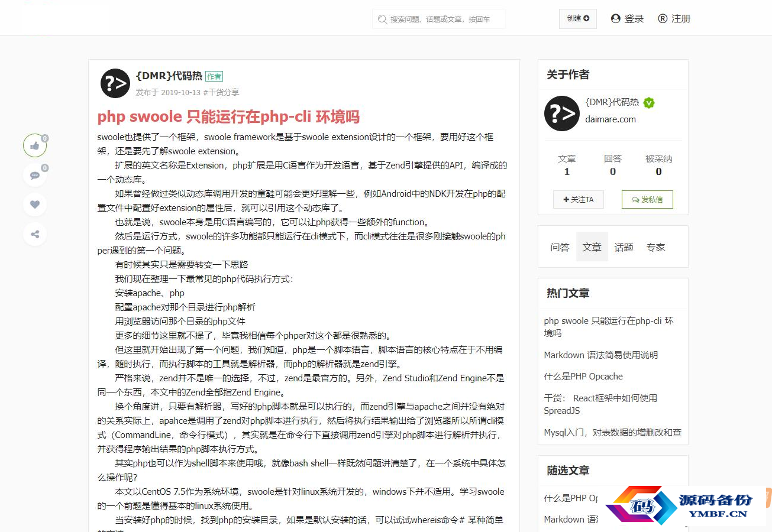
Task: Click the 注册 link
Action: click(x=674, y=19)
